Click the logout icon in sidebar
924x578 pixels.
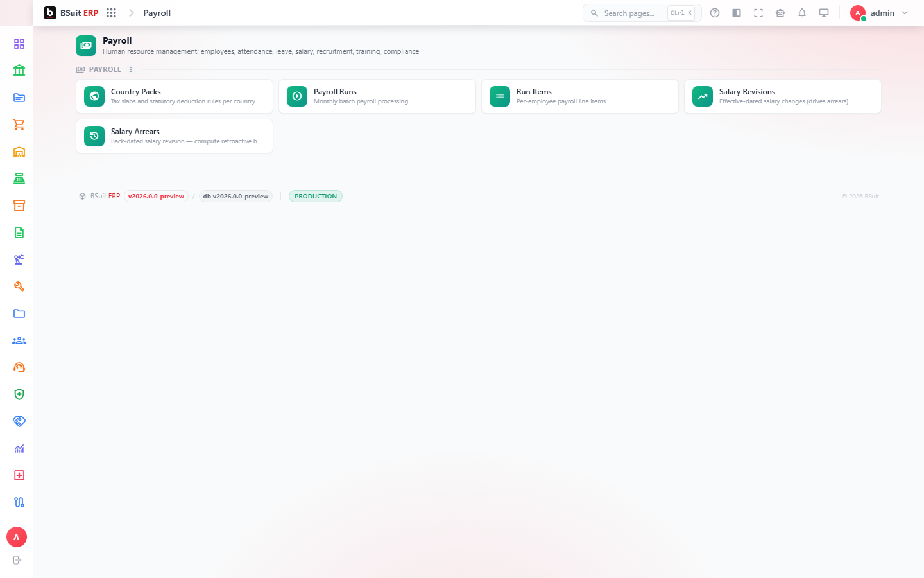coord(17,560)
